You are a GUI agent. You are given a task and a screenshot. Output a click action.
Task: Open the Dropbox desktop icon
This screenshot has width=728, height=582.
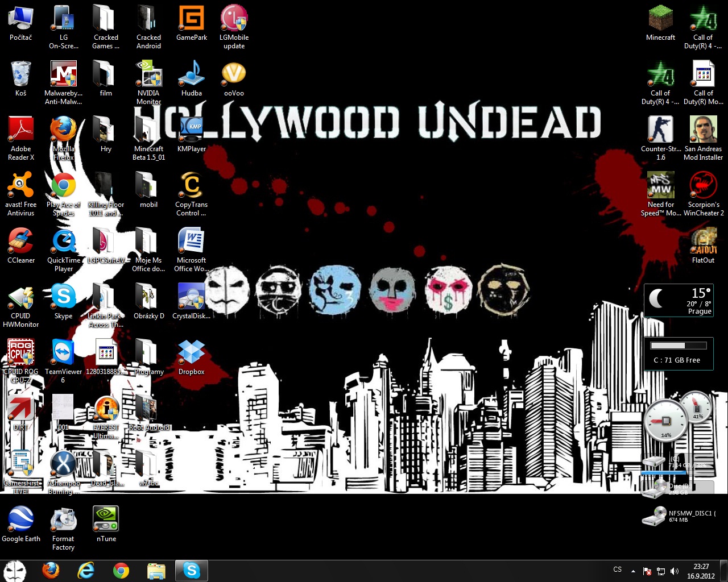point(191,354)
